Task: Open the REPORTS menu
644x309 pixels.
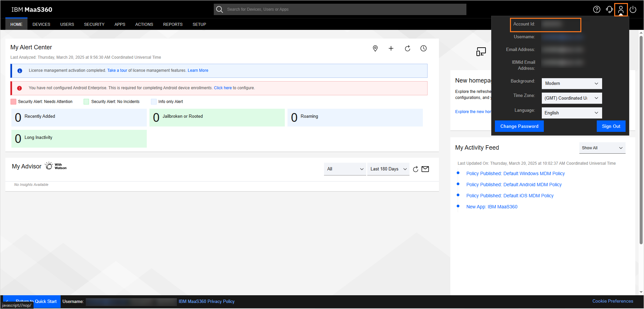Action: [173, 24]
